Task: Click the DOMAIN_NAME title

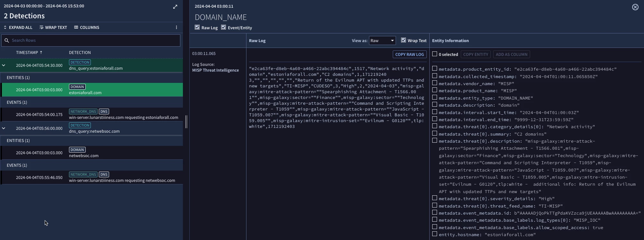Action: click(221, 17)
